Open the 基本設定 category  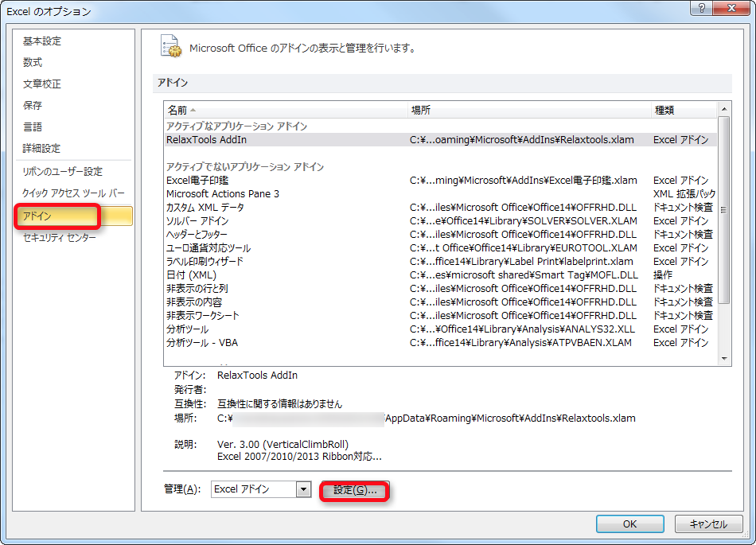click(x=42, y=41)
